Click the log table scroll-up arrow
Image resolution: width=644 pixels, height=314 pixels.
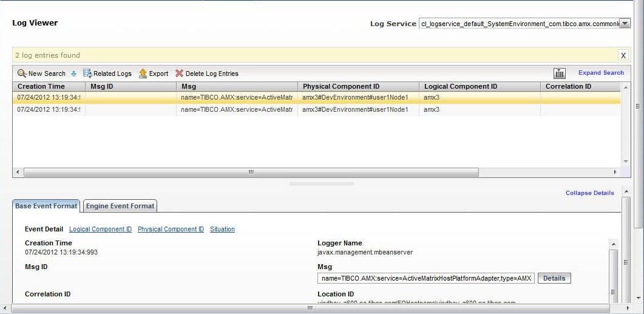click(x=626, y=87)
